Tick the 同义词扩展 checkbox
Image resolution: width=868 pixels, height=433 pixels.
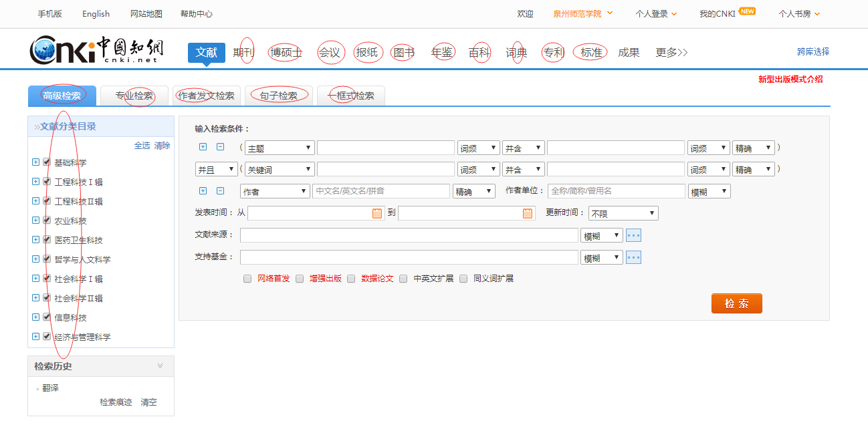pos(463,279)
